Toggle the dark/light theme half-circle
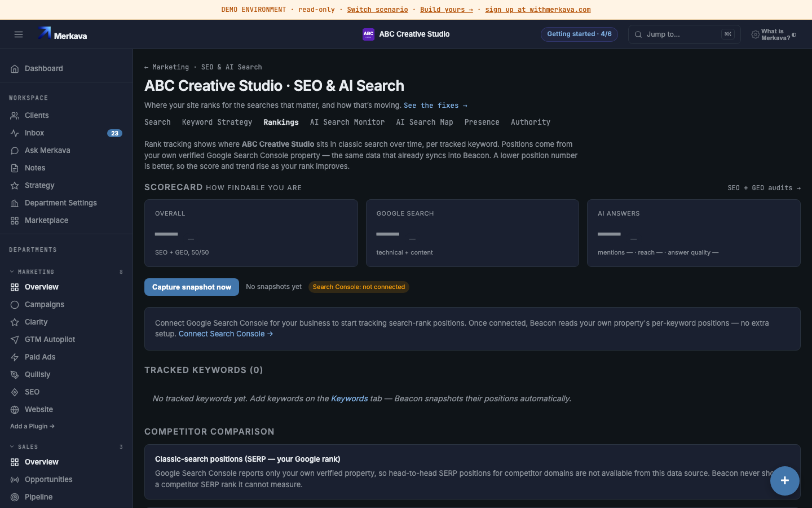The image size is (812, 508). tap(794, 35)
